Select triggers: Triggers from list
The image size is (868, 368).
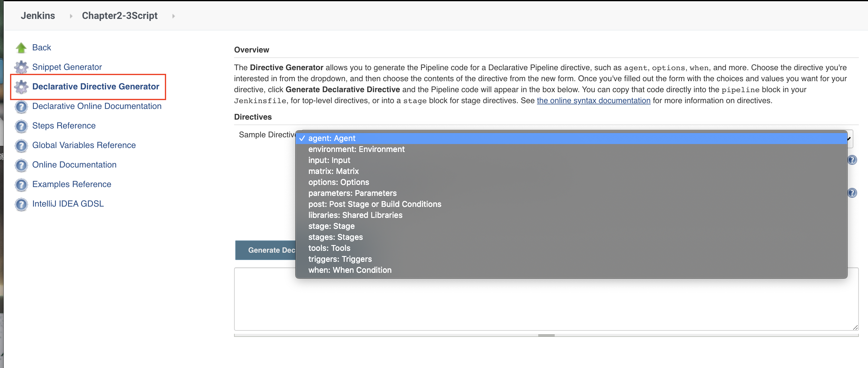(340, 259)
